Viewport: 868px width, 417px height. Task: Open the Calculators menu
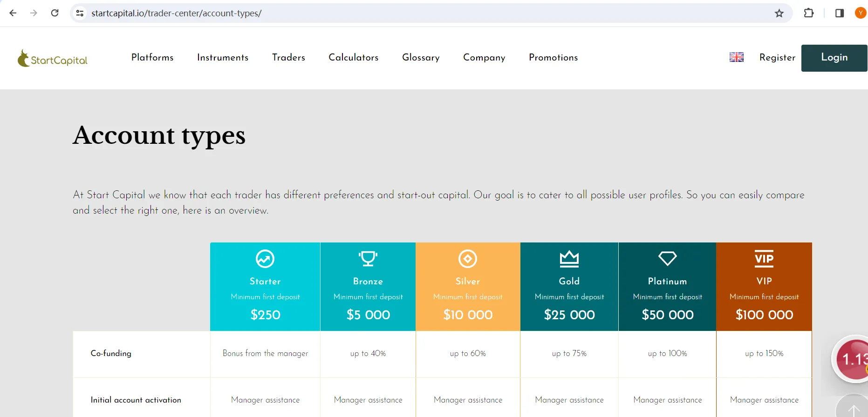click(x=354, y=57)
